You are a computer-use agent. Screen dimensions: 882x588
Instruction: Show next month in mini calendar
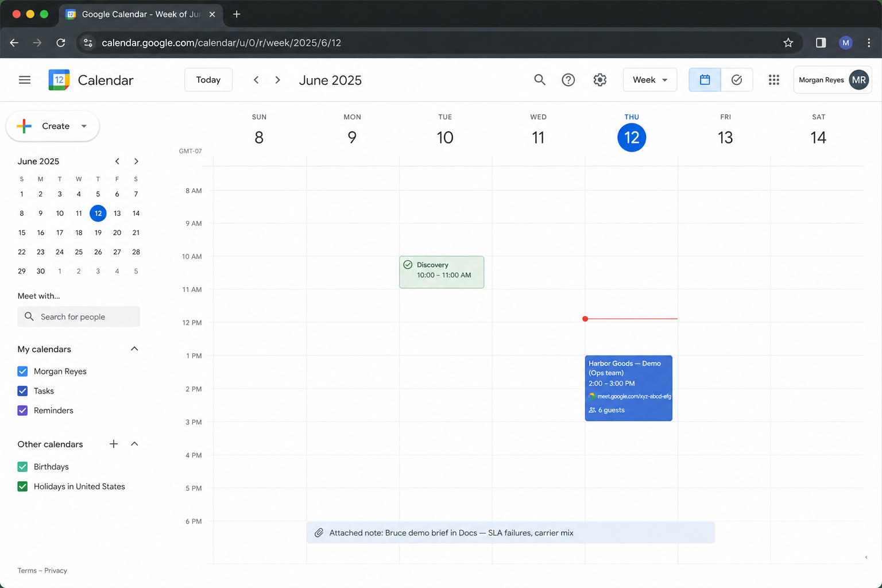pyautogui.click(x=136, y=161)
